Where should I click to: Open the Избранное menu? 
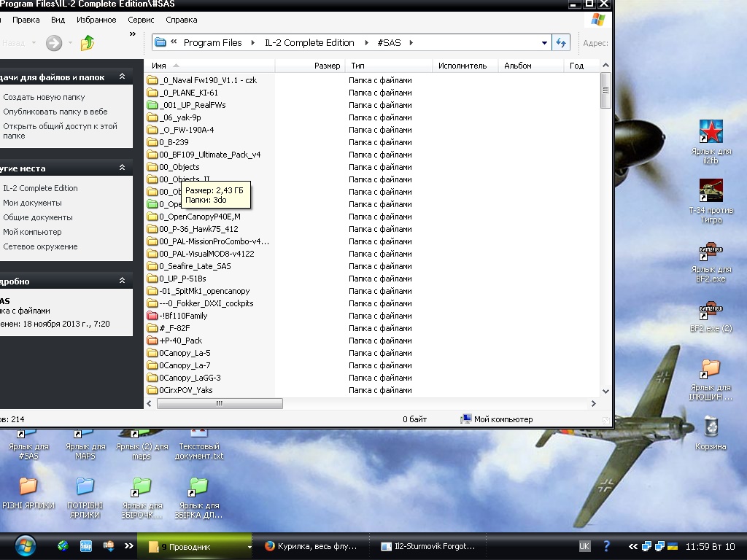(96, 20)
